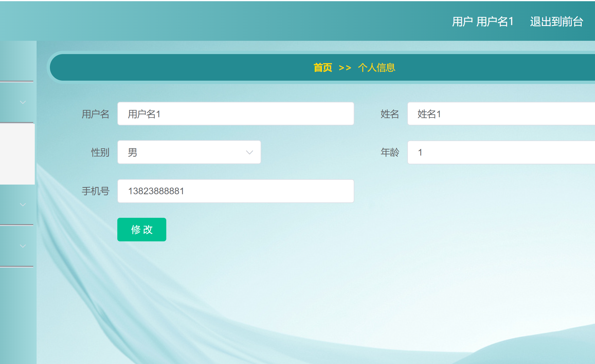Click the 姓名 field label
The image size is (595, 364).
pos(390,114)
